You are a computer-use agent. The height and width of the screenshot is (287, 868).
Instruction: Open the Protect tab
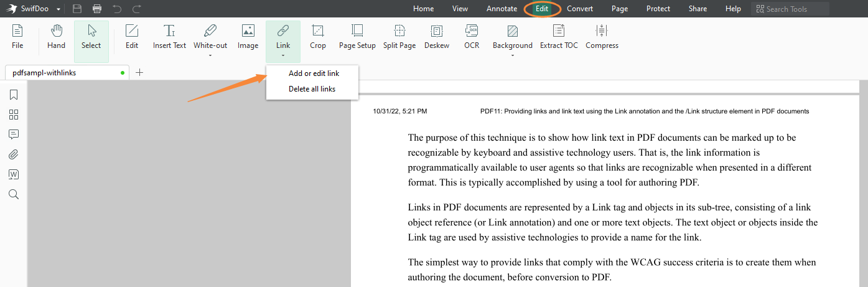[658, 9]
